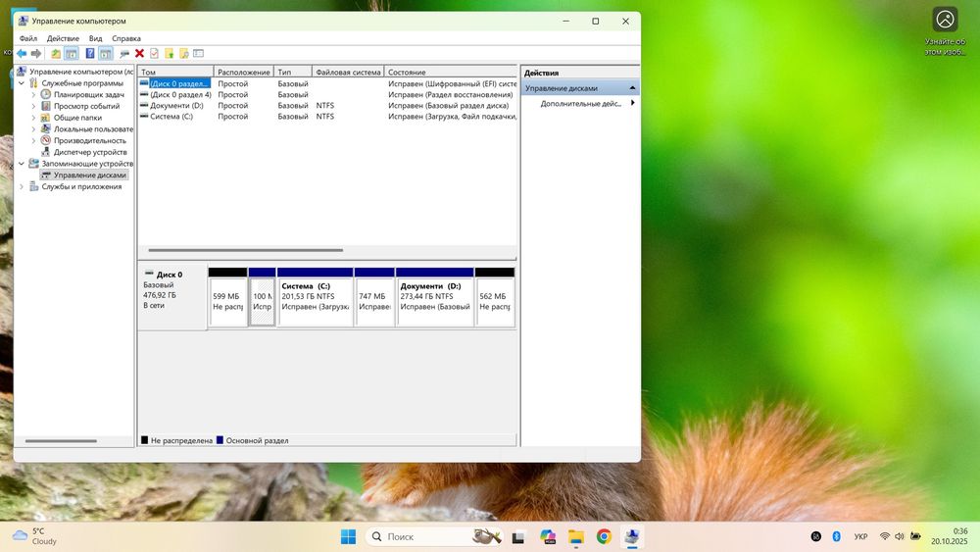This screenshot has height=552, width=980.
Task: Collapse the Служебные программы tree node
Action: coord(22,83)
